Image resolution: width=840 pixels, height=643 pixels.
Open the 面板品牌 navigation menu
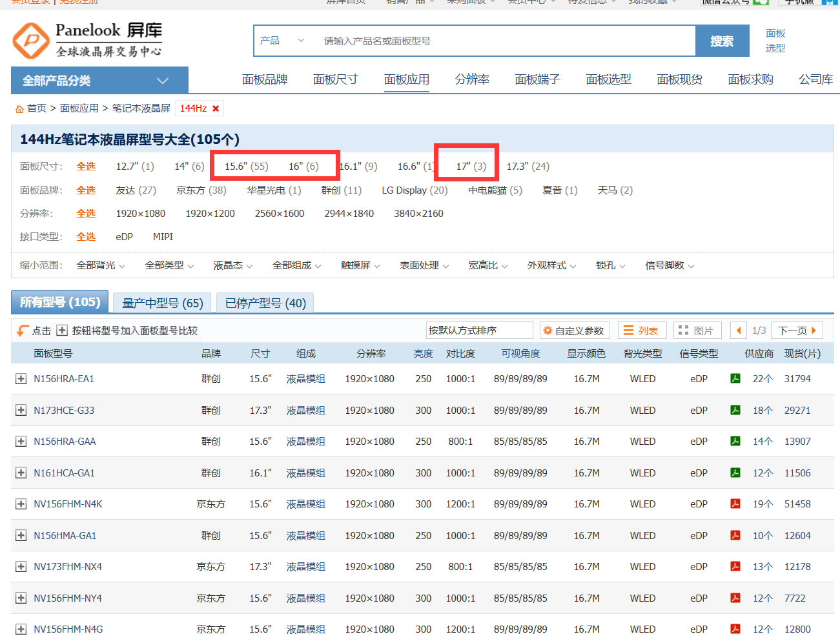265,79
